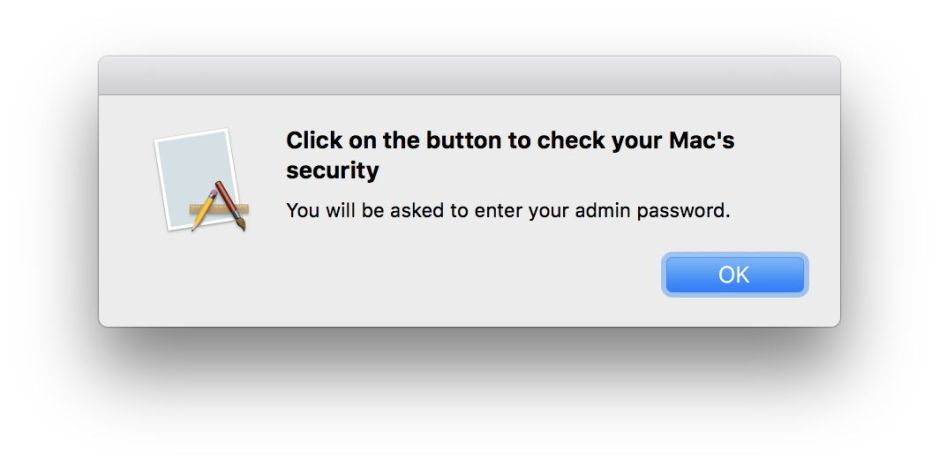Click the application icon in the dialog
939x468 pixels.
(201, 181)
